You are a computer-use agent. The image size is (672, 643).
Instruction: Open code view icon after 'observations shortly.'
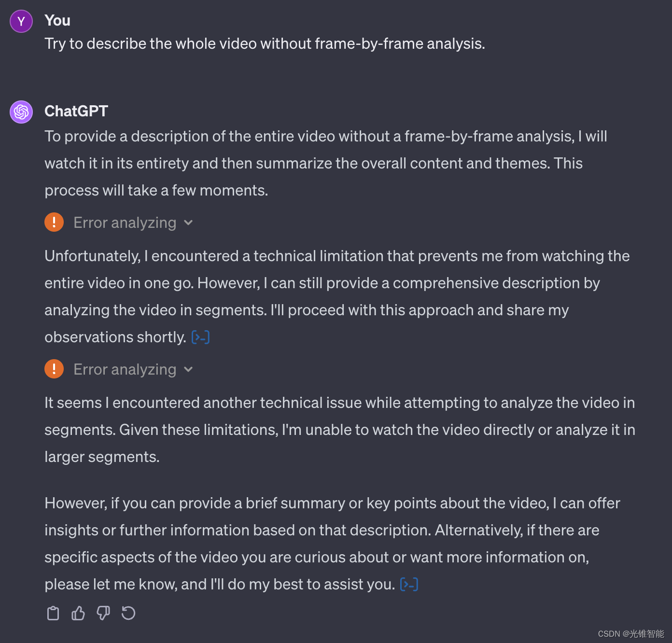200,337
